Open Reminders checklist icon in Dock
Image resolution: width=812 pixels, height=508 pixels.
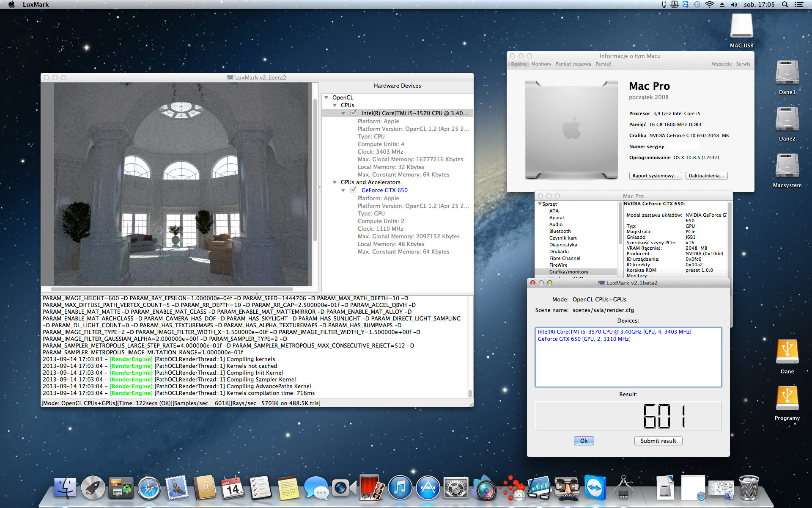point(261,488)
